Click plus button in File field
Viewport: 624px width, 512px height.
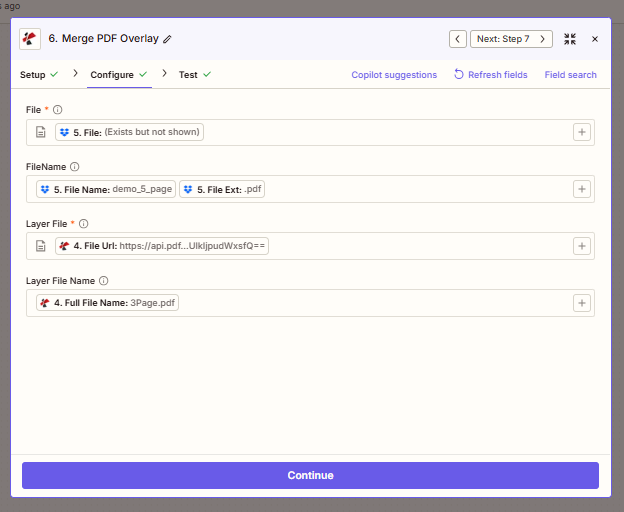click(581, 132)
